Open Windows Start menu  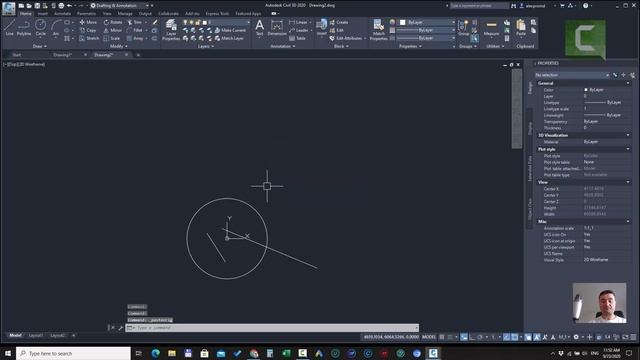point(8,353)
